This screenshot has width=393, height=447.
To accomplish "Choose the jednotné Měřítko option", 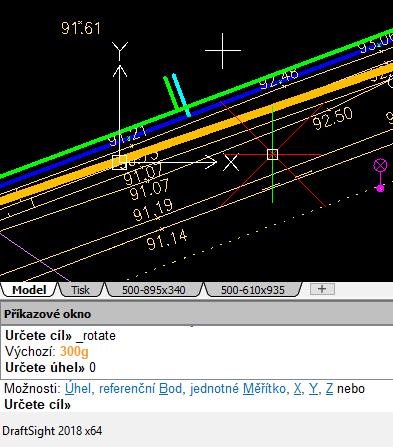I will (237, 389).
